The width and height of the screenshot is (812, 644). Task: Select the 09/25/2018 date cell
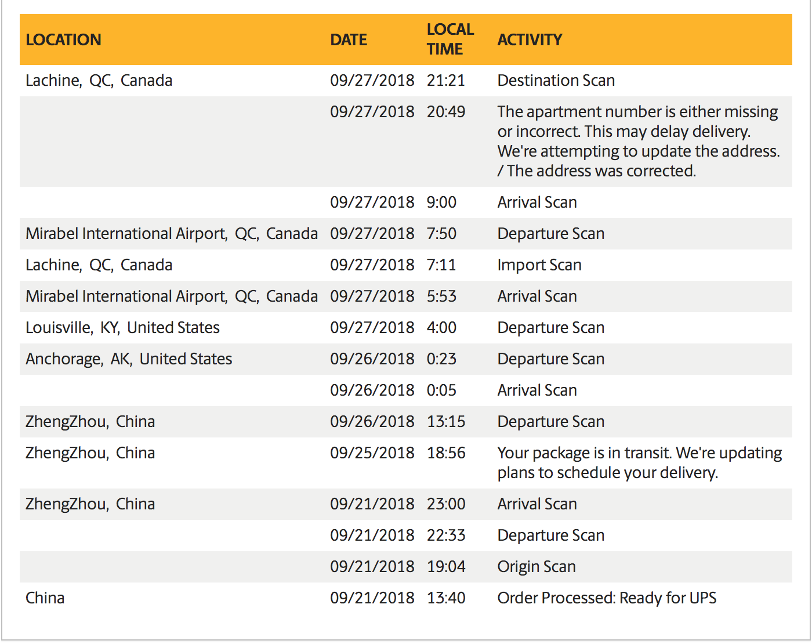coord(372,453)
